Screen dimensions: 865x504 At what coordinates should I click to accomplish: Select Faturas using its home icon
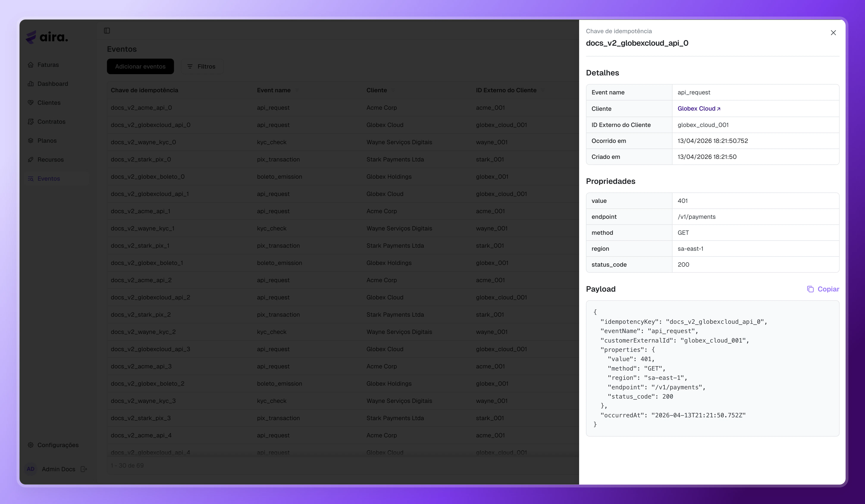pyautogui.click(x=31, y=64)
